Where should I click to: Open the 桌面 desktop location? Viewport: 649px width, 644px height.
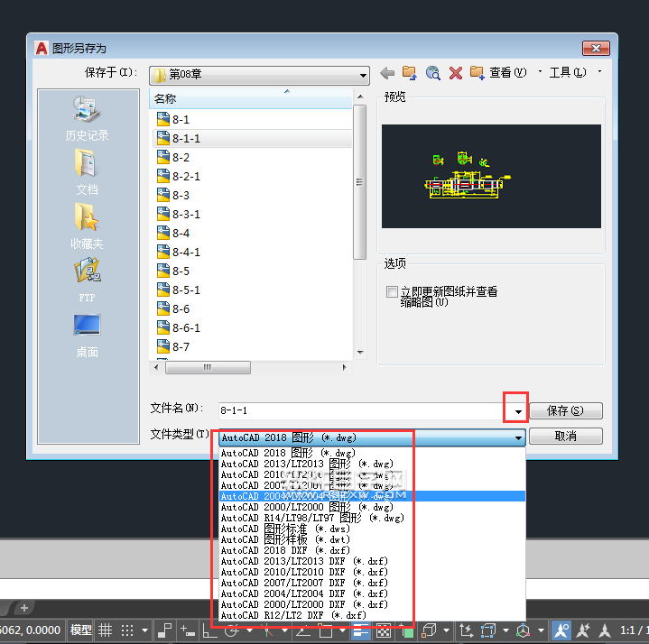(x=88, y=335)
